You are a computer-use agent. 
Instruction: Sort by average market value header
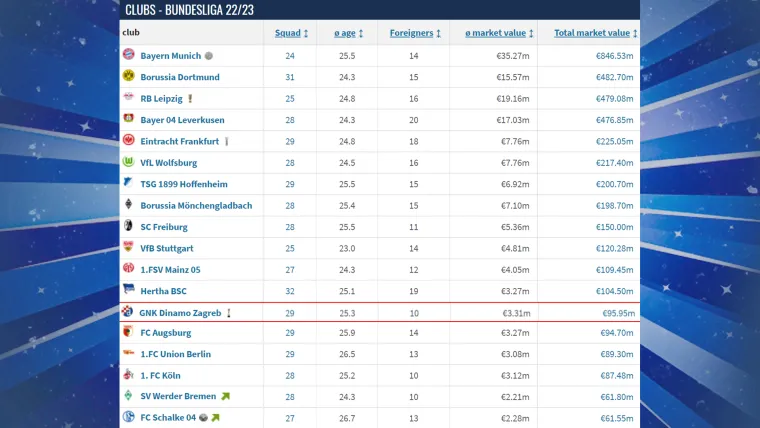pos(500,33)
